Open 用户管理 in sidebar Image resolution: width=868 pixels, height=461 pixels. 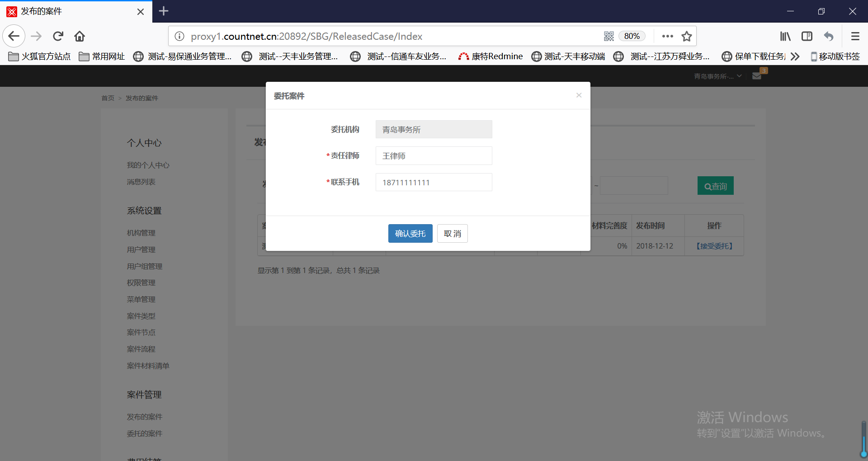(x=141, y=249)
